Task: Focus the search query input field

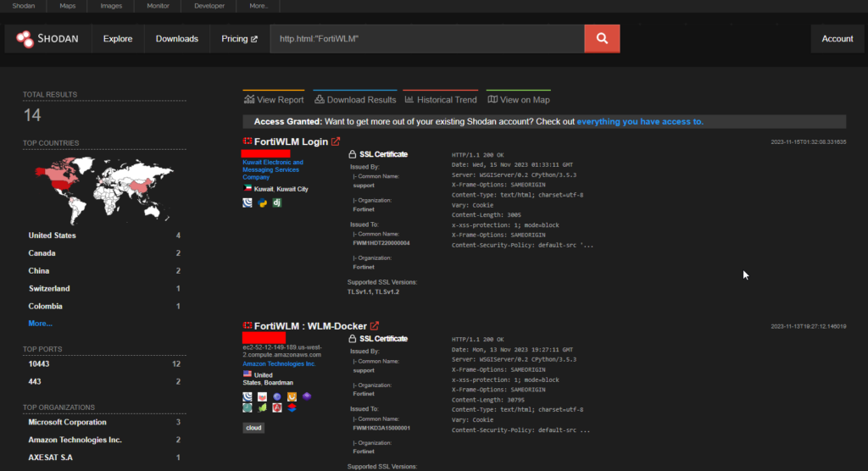Action: 427,39
